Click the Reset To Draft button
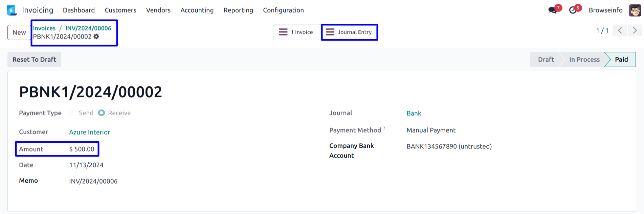This screenshot has width=644, height=214. [34, 60]
